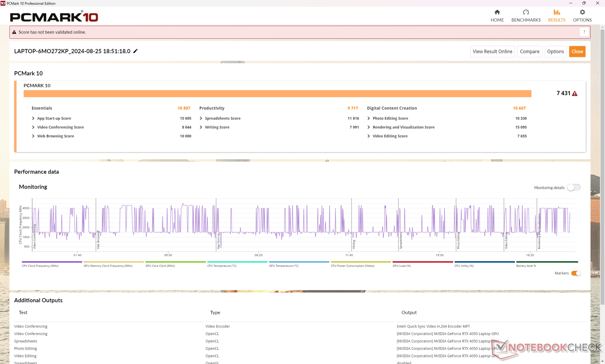Expand the Video Conferencing Score row
Viewport: 605px width, 364px height.
pyautogui.click(x=33, y=127)
